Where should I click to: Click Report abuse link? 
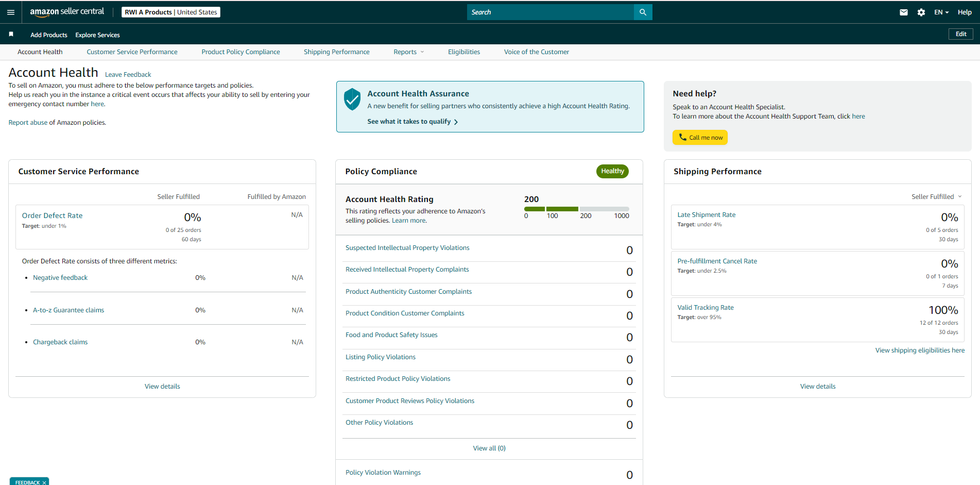tap(28, 123)
